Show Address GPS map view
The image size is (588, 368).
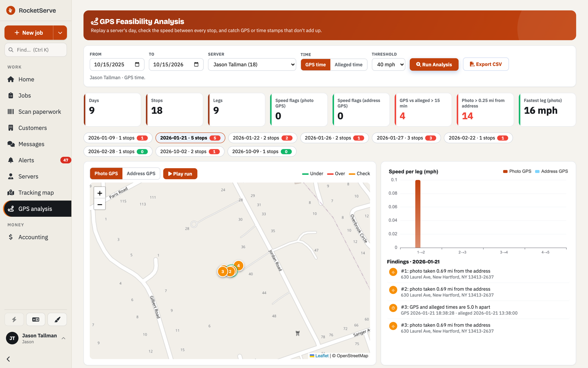[x=141, y=173]
